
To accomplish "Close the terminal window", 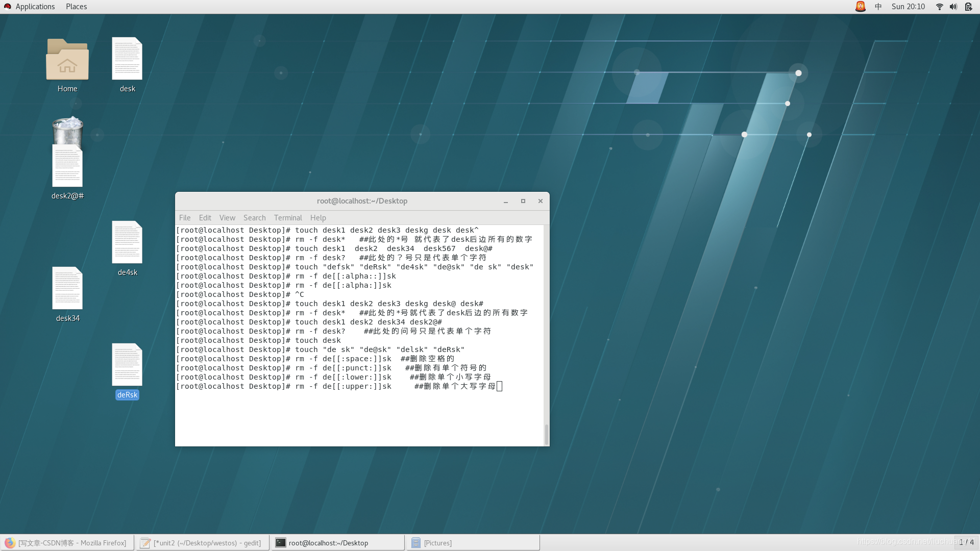I will click(541, 202).
